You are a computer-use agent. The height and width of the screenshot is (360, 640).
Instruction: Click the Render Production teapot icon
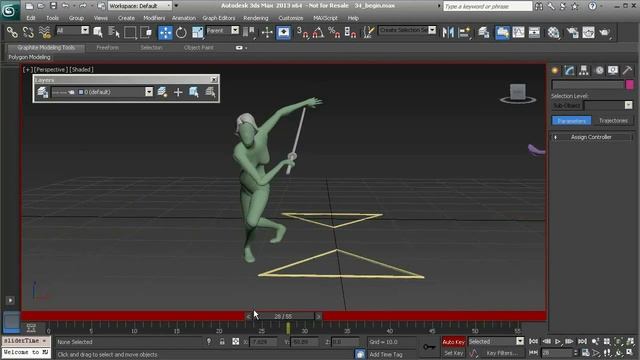[x=604, y=32]
